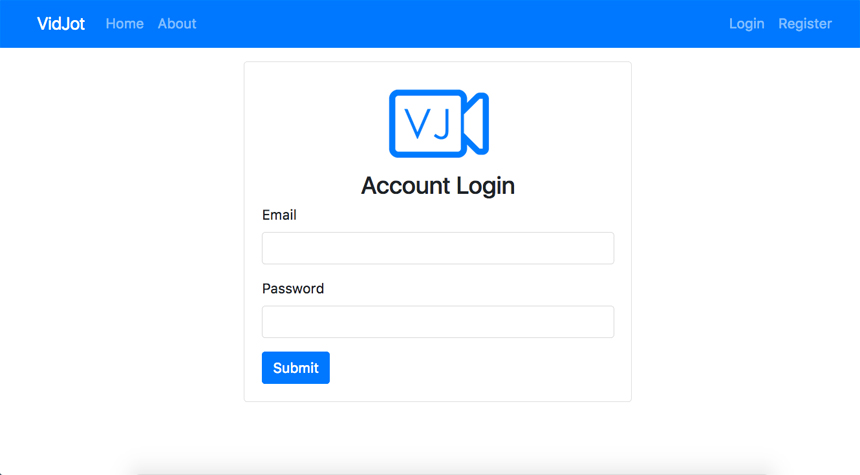Open the About page
The image size is (860, 475).
tap(177, 24)
